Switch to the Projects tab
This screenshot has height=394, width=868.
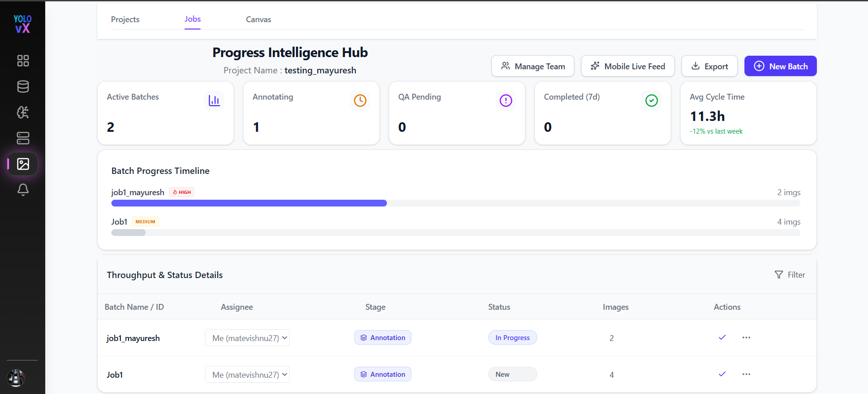click(125, 19)
